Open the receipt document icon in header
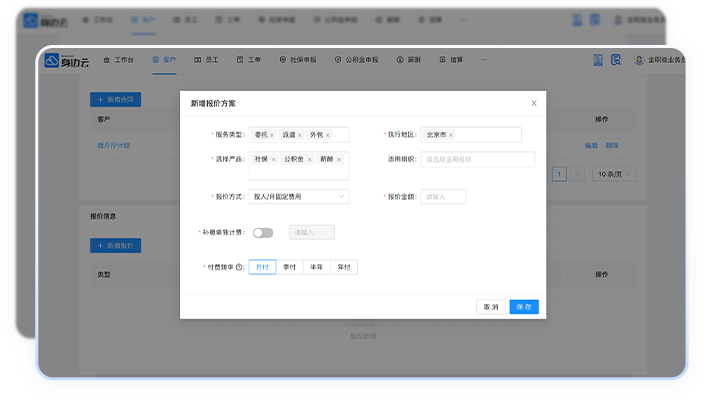 click(598, 60)
